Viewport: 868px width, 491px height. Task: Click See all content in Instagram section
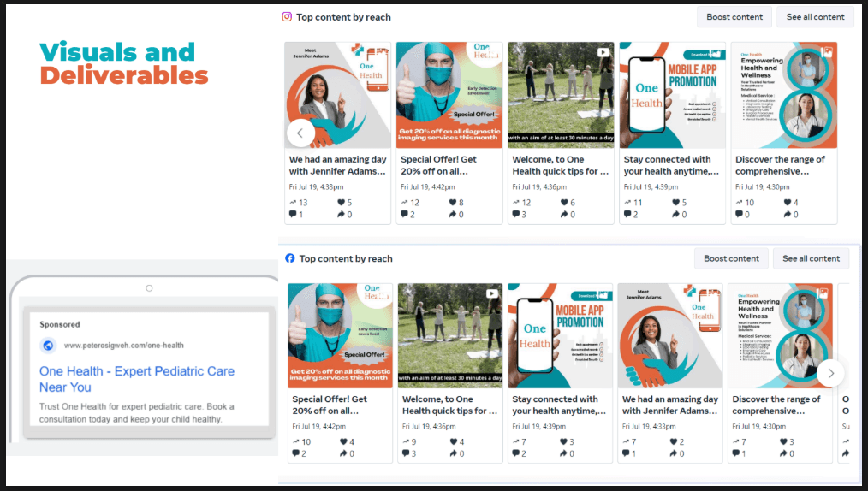tap(815, 17)
